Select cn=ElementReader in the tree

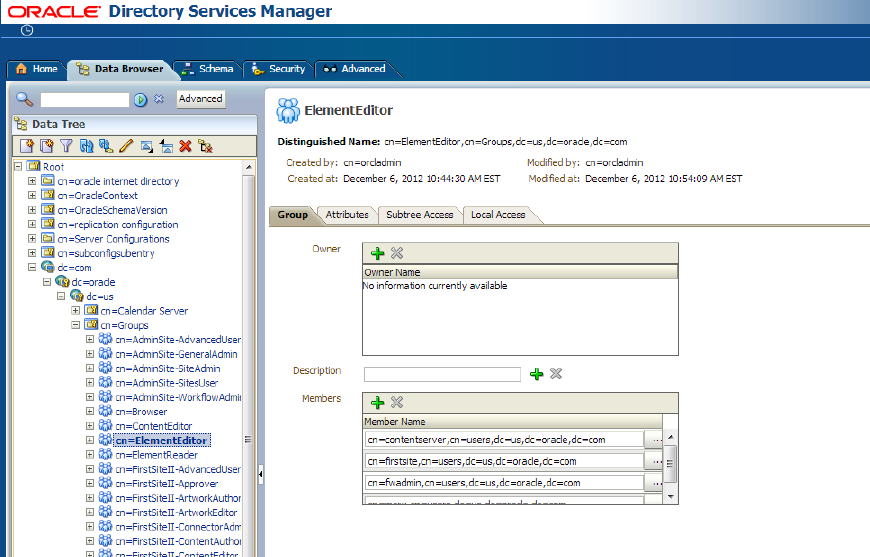[x=156, y=455]
